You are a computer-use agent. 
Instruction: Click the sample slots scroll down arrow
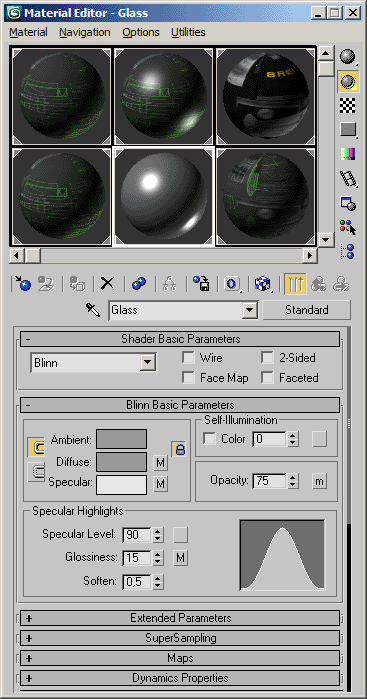pos(326,239)
